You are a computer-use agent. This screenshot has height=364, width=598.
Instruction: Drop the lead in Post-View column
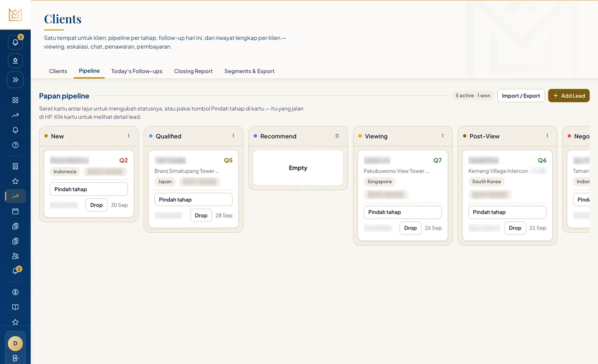click(515, 228)
